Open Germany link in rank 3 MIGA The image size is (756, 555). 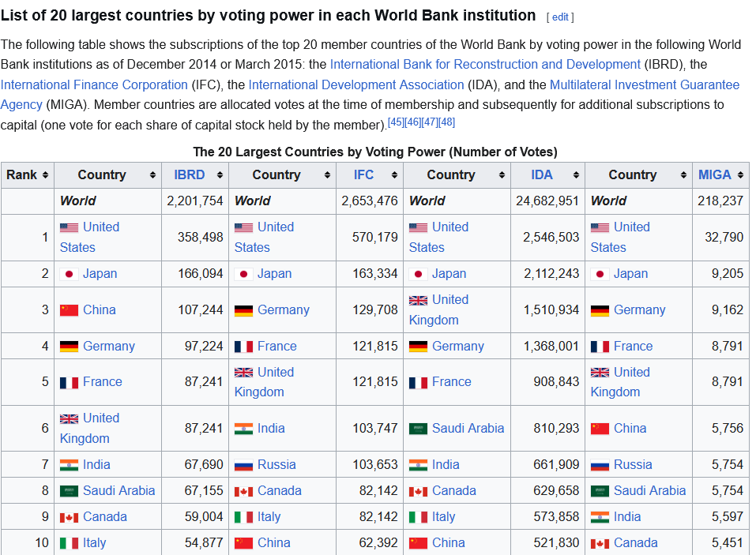click(640, 309)
